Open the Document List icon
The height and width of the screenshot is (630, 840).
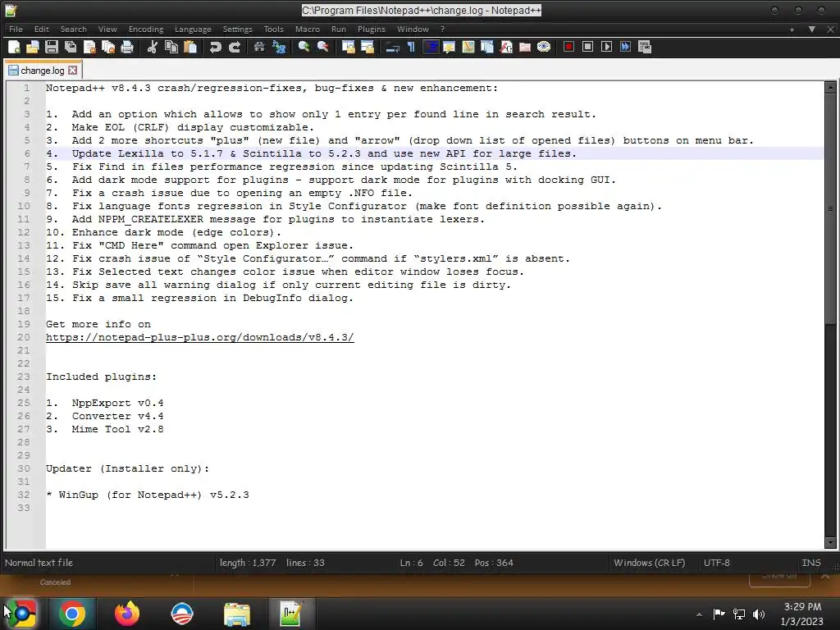487,47
